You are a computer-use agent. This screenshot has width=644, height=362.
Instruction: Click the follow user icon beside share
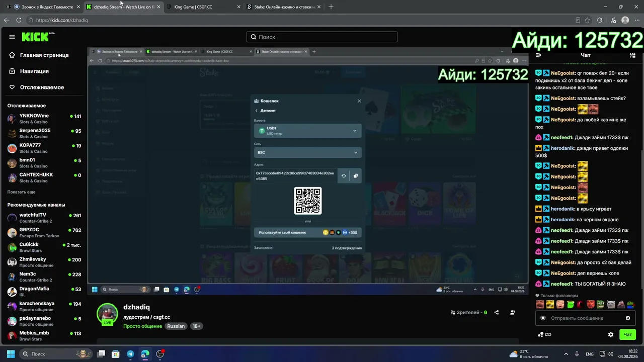[x=513, y=312]
